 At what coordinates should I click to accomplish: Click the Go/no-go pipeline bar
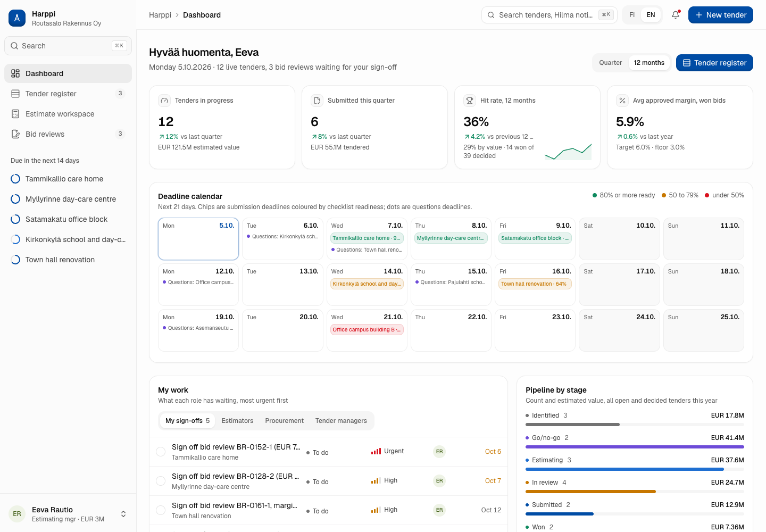(x=635, y=447)
